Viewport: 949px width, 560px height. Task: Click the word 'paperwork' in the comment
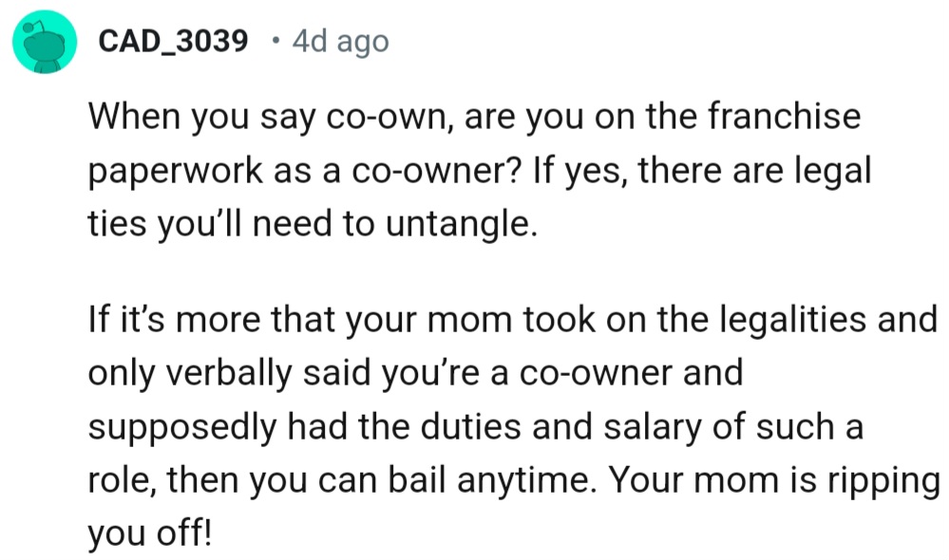pyautogui.click(x=175, y=172)
